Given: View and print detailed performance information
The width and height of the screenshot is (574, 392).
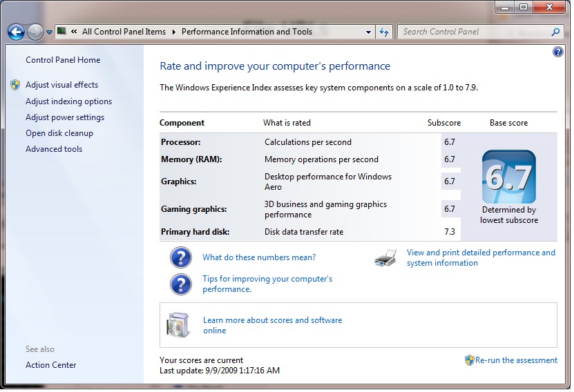Looking at the screenshot, I should coord(481,258).
